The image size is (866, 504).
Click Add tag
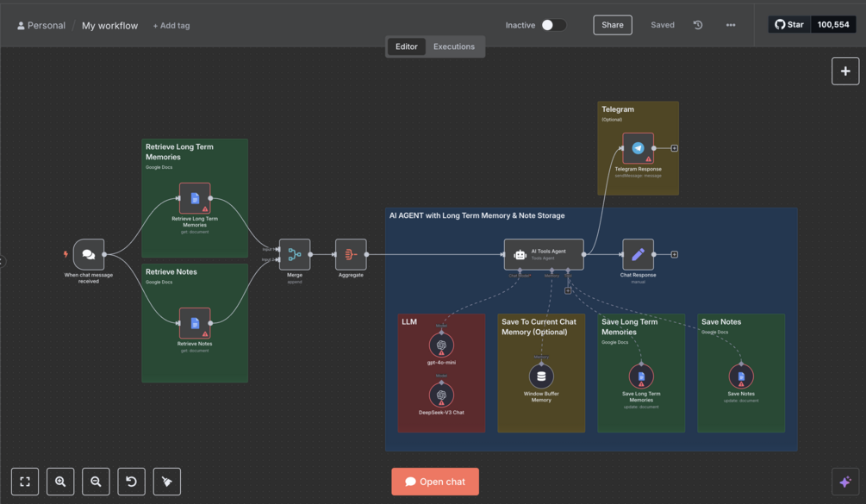coord(171,25)
